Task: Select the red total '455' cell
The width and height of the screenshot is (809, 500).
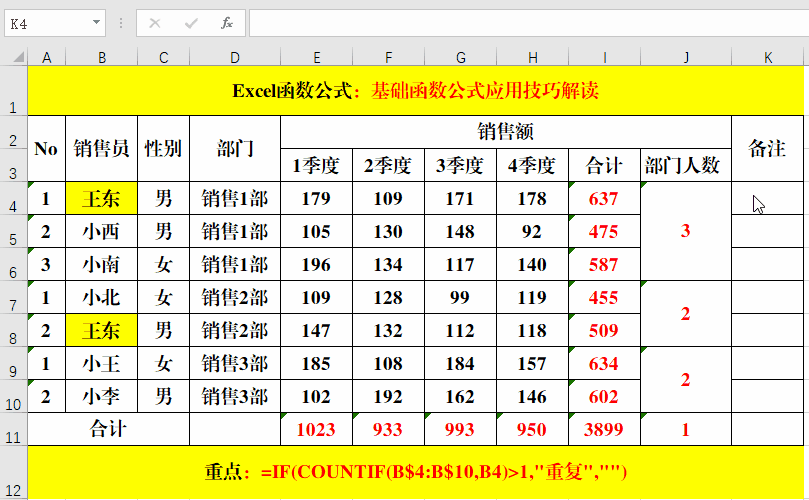Action: point(604,297)
